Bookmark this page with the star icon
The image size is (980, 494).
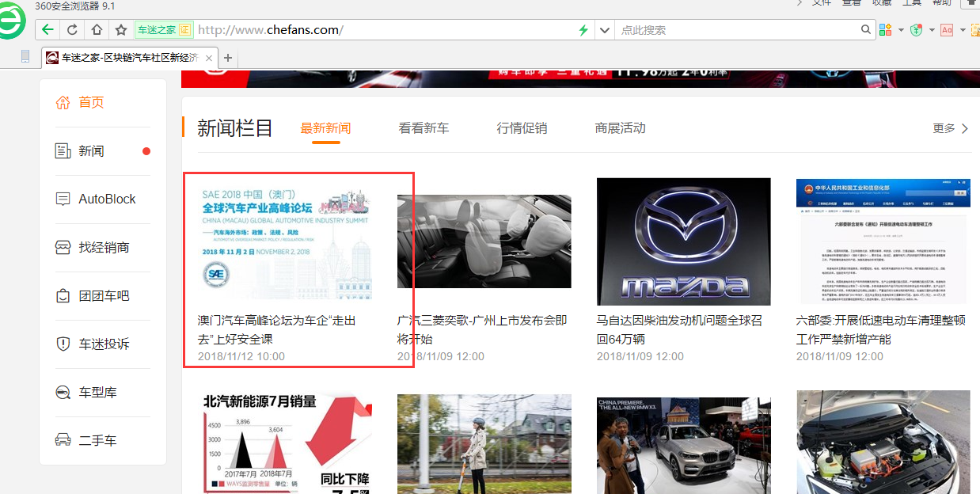click(x=121, y=30)
